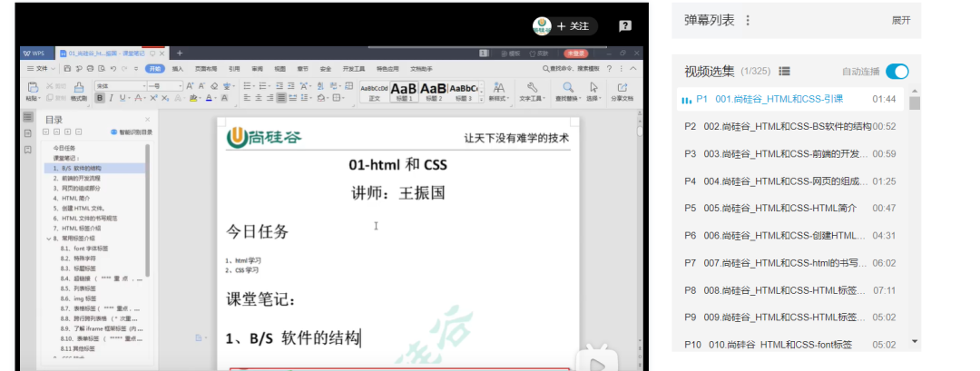Play episode P7 html的书写
980x371 pixels.
(x=790, y=263)
